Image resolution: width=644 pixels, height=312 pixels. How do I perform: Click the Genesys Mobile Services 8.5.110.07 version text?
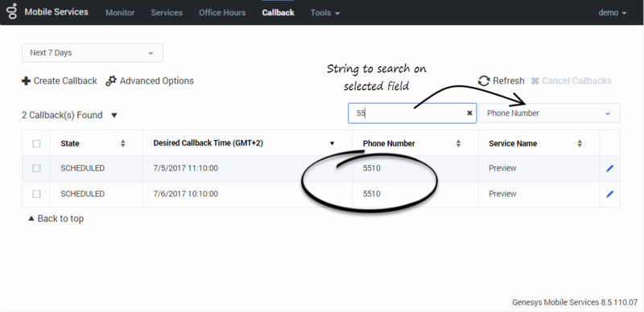click(575, 302)
